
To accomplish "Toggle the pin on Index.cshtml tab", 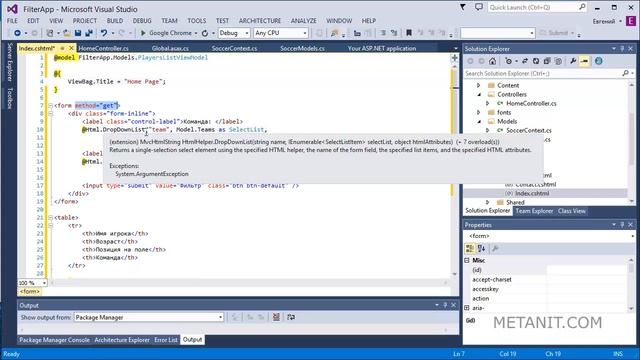I will 62,49.
